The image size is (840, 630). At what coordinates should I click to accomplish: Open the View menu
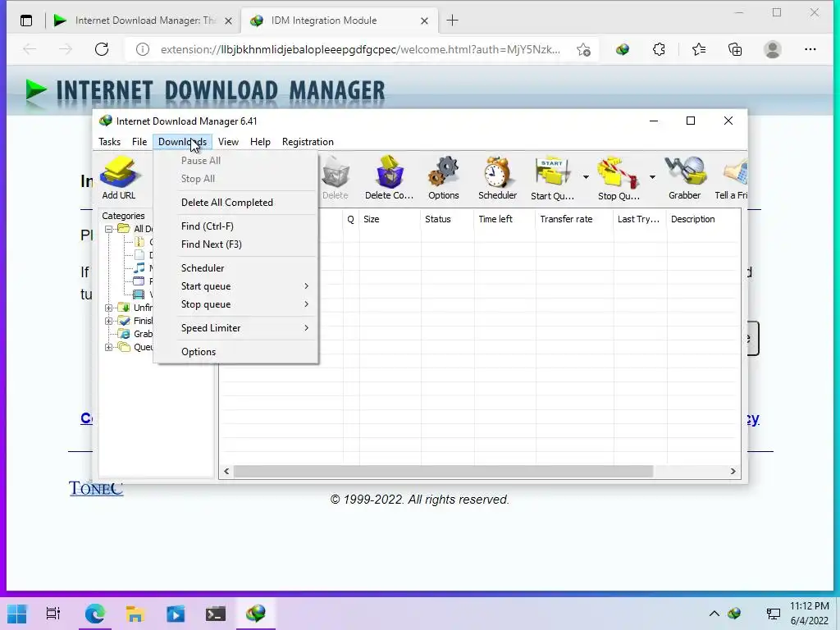tap(228, 142)
